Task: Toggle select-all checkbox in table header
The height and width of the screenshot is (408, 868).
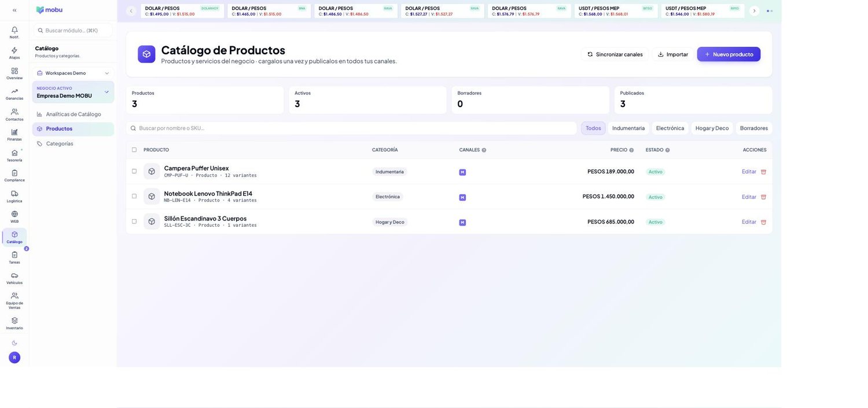Action: pyautogui.click(x=134, y=150)
